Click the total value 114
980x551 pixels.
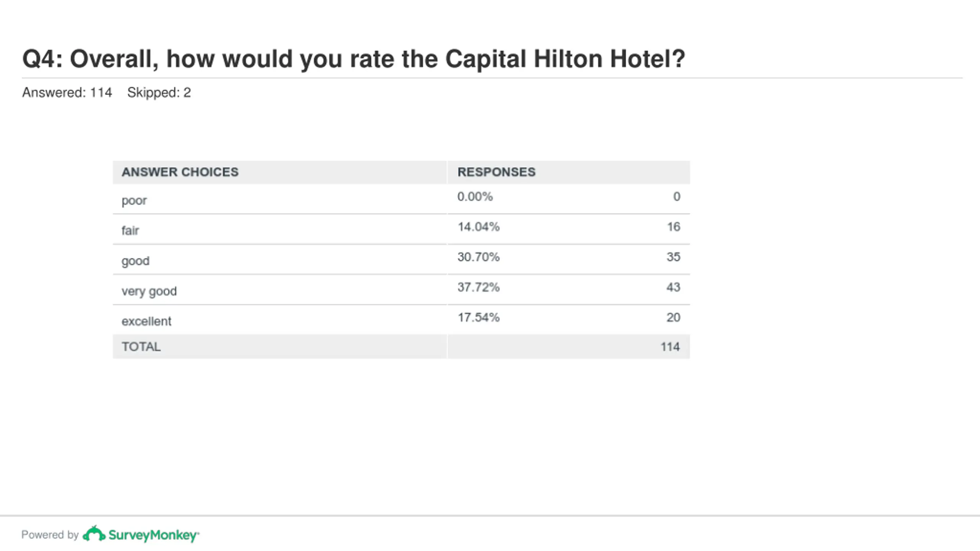(x=670, y=347)
